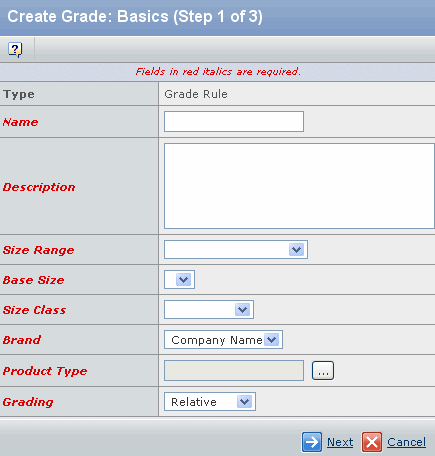
Task: Click the blue Next arrow icon
Action: (x=312, y=442)
